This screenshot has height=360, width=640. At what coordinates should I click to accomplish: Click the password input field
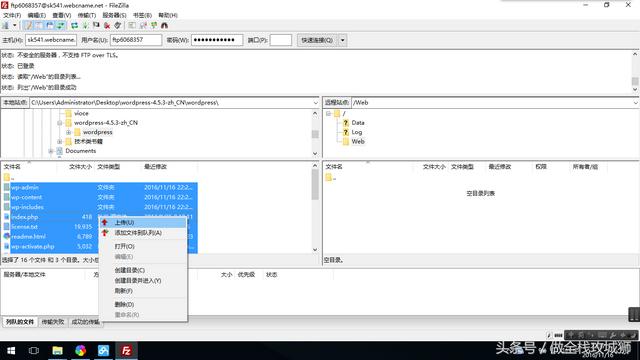(217, 40)
